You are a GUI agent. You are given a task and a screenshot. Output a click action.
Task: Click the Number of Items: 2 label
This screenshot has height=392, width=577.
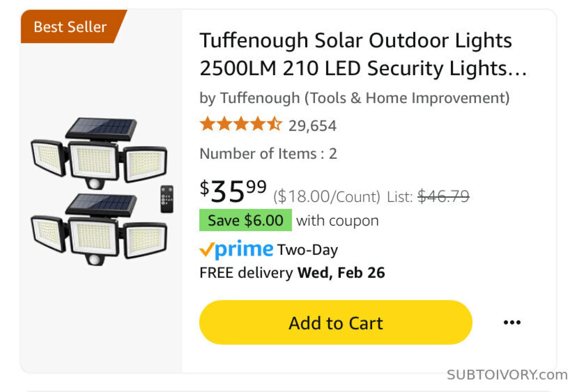click(x=268, y=154)
